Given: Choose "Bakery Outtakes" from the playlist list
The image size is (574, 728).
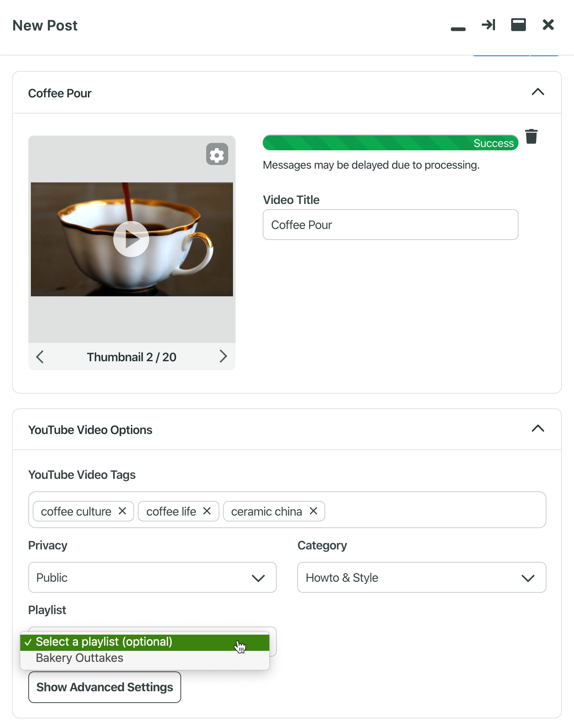Looking at the screenshot, I should coord(80,658).
